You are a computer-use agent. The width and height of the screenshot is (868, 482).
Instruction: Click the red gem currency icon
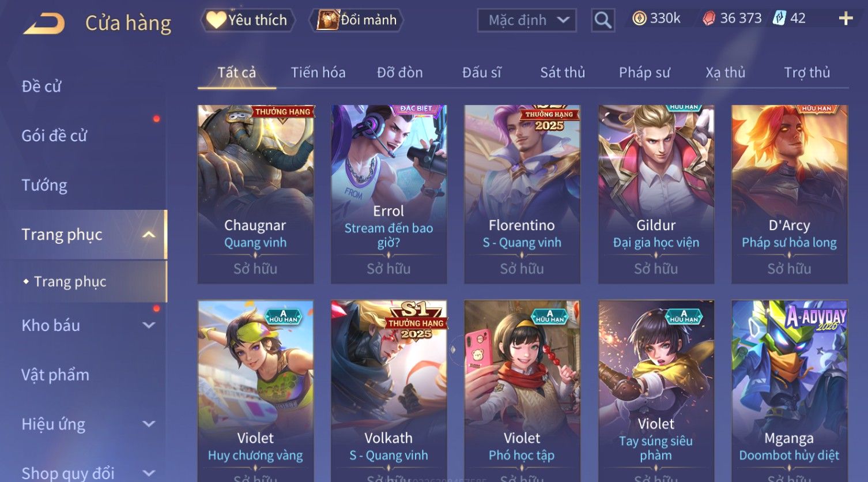click(x=708, y=19)
